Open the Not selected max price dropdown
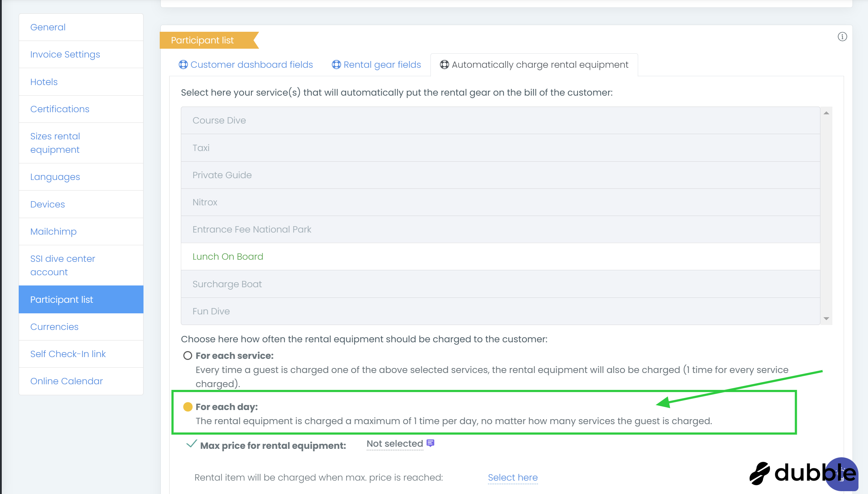 tap(395, 444)
